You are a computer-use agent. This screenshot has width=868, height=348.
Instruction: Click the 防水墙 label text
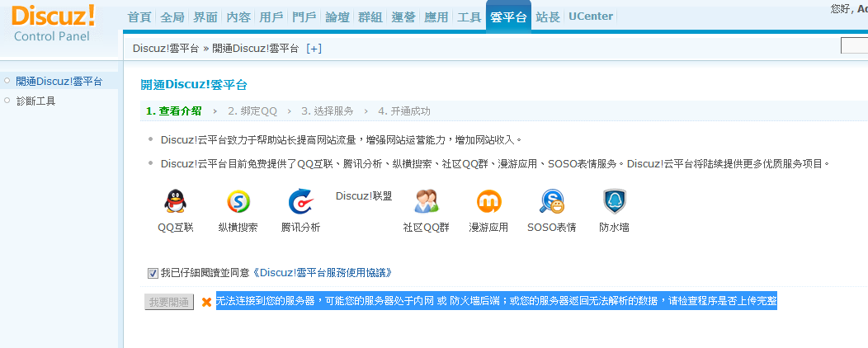click(x=614, y=228)
